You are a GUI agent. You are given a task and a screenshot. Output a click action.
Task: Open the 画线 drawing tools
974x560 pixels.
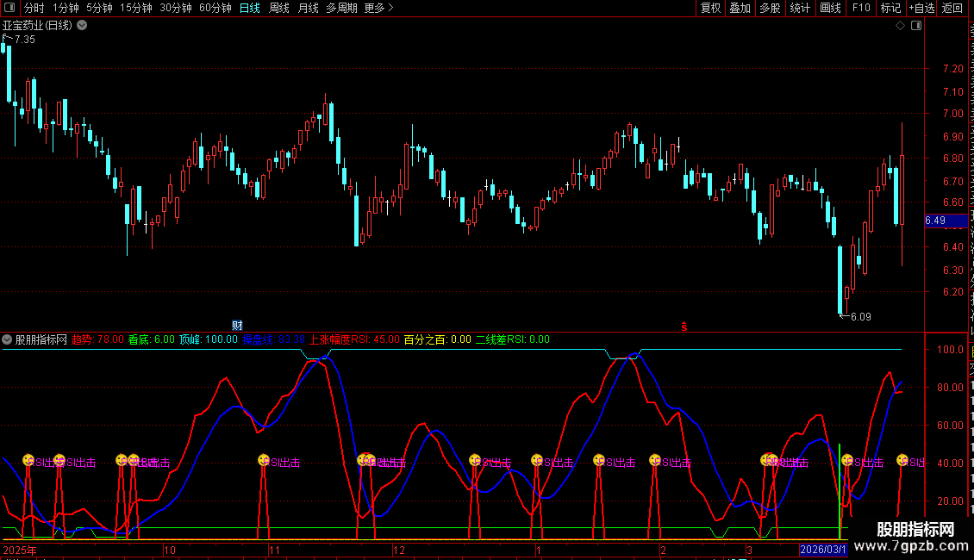(x=830, y=8)
